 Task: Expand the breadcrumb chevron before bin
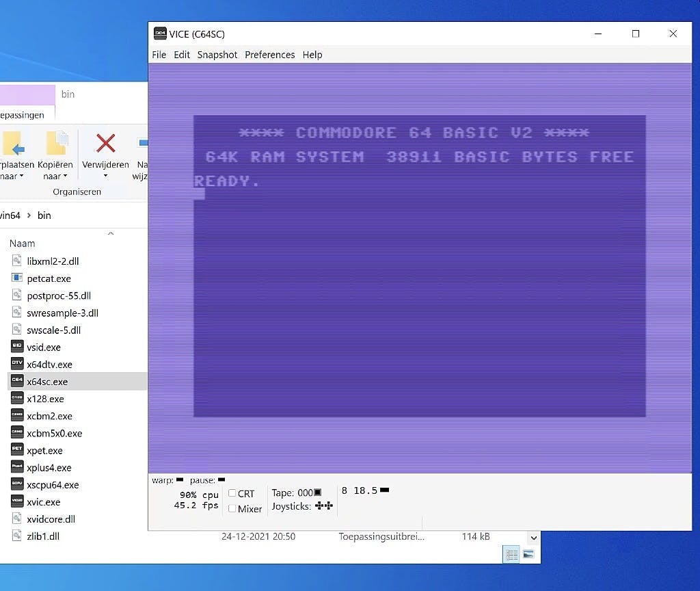click(29, 215)
